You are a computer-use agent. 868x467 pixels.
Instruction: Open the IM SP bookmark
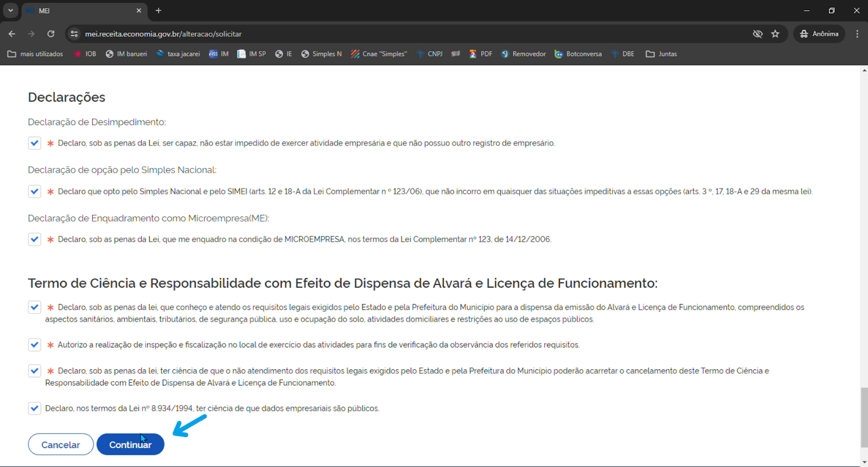click(252, 54)
